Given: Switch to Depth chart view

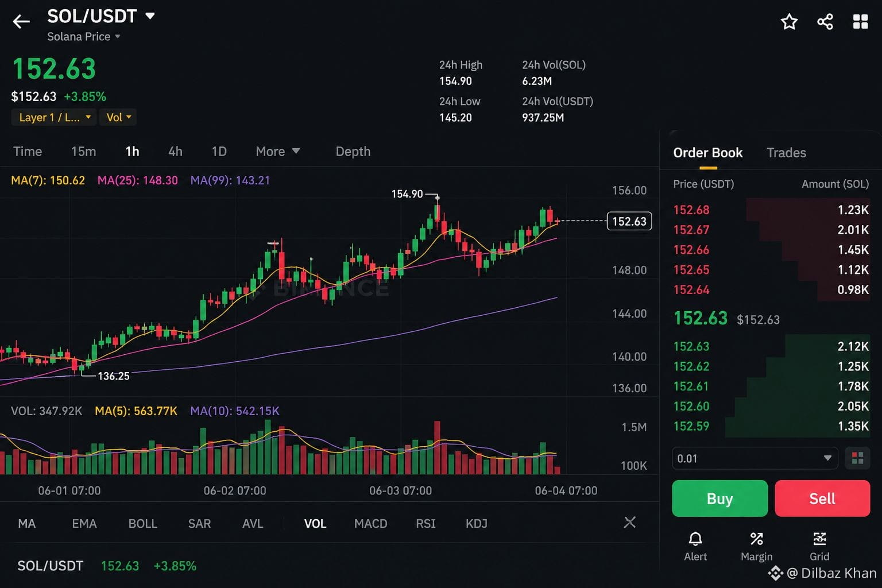Looking at the screenshot, I should point(353,152).
